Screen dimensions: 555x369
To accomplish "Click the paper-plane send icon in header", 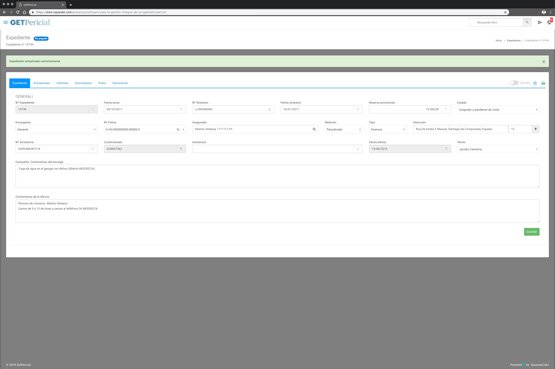I will tap(540, 22).
